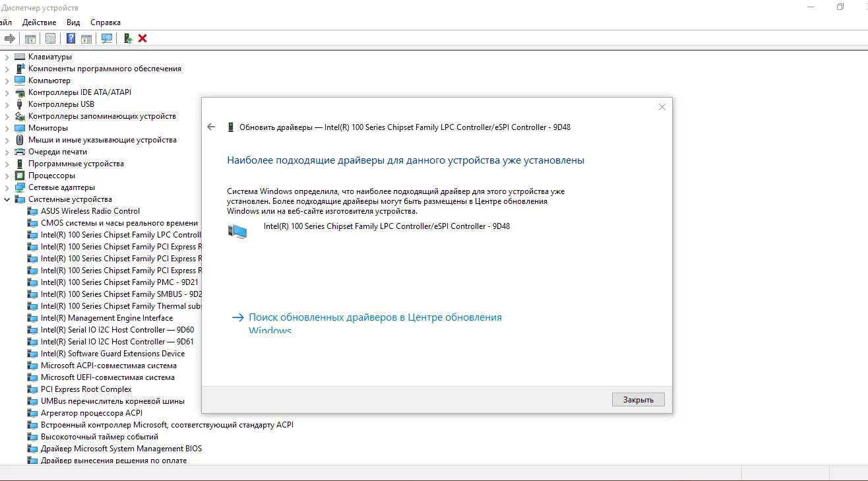Select the Chipset Family Thermal subsystem row
The width and height of the screenshot is (868, 481).
[x=114, y=306]
